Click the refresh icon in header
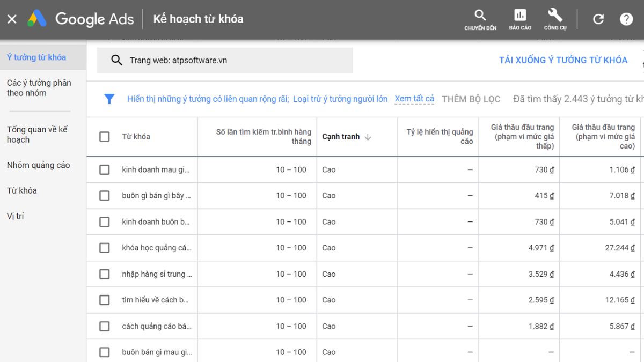644x362 pixels. coord(598,19)
